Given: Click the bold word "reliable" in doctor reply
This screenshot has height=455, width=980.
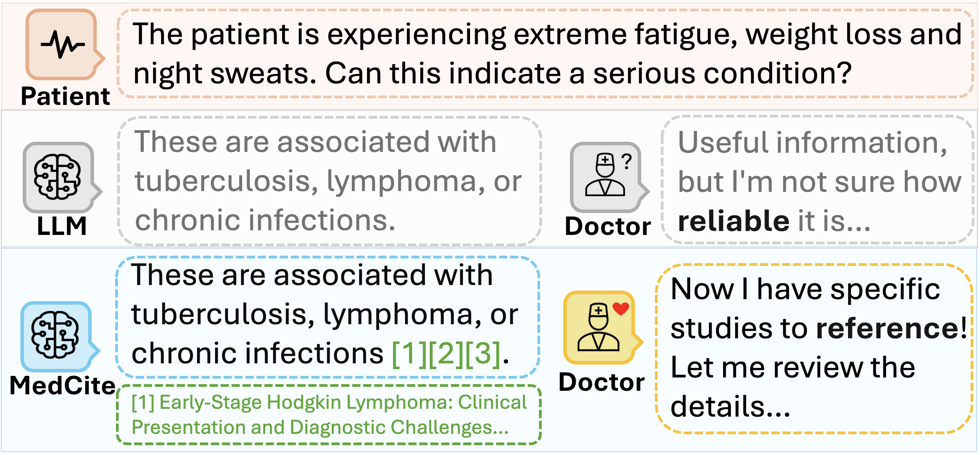Looking at the screenshot, I should 734,221.
